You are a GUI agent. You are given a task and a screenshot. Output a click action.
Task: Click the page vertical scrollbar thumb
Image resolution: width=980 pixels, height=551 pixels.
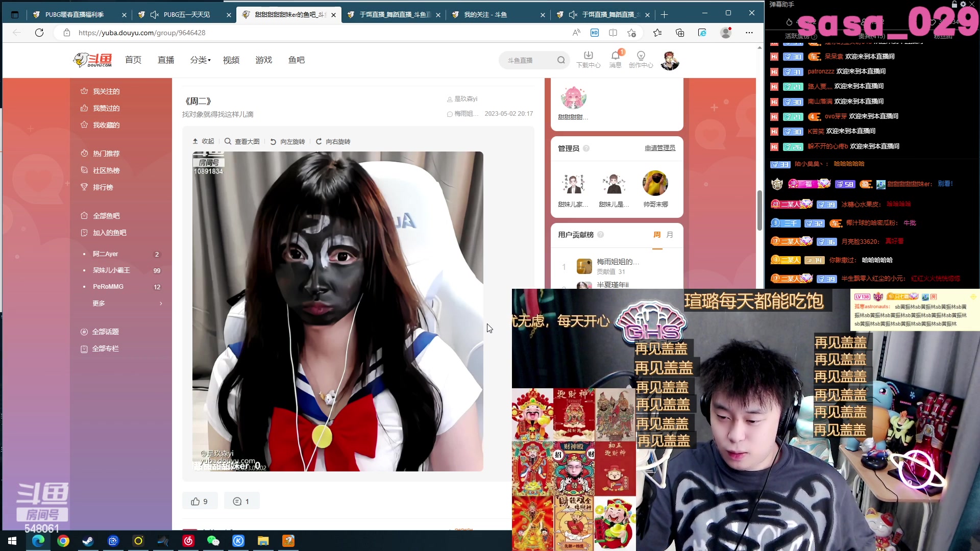click(759, 210)
